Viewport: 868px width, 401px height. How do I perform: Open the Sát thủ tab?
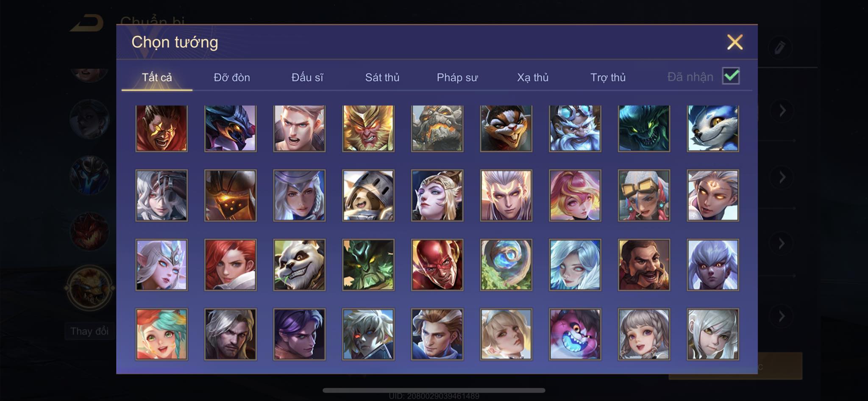(x=382, y=77)
